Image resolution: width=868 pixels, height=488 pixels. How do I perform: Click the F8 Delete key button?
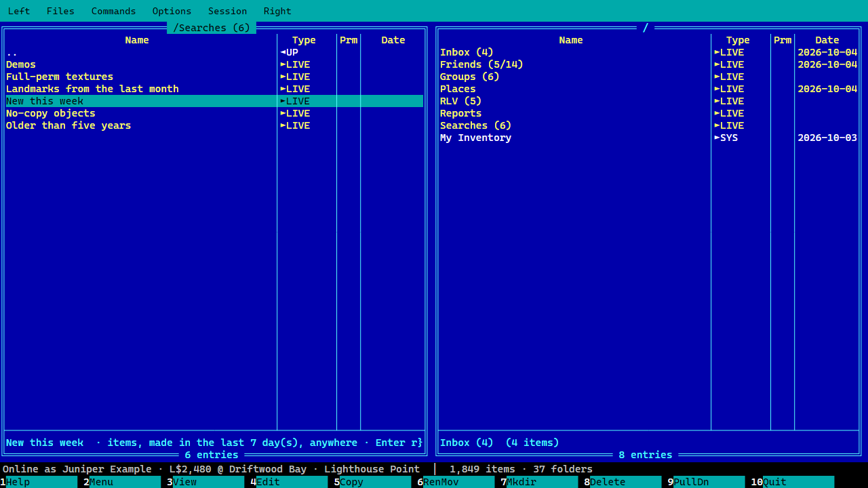pyautogui.click(x=623, y=482)
